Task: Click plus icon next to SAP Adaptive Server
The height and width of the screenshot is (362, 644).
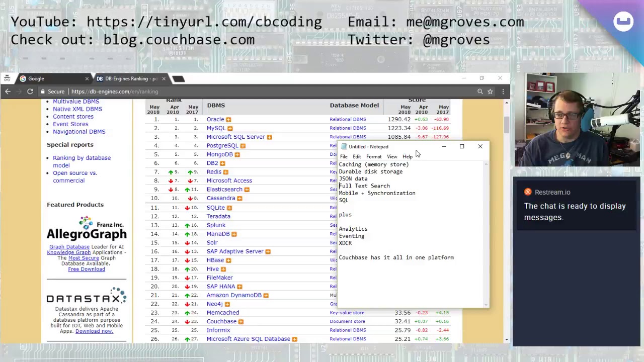Action: [268, 251]
